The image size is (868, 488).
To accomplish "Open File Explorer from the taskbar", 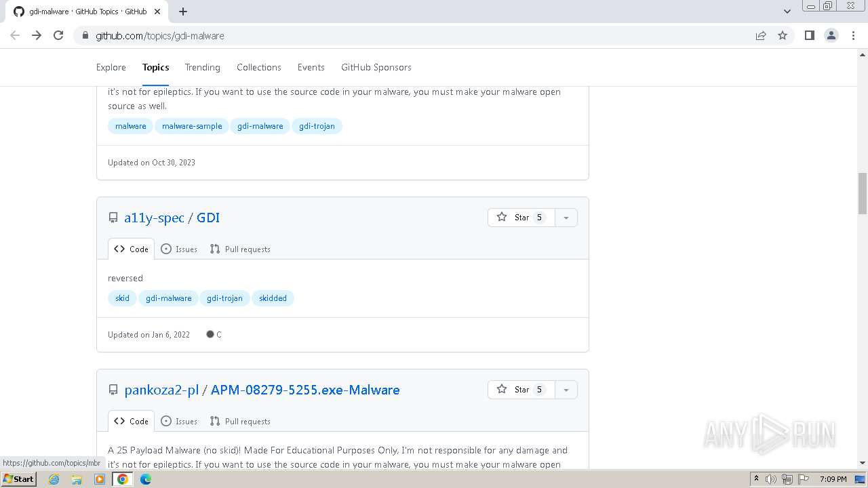I will coord(77,479).
